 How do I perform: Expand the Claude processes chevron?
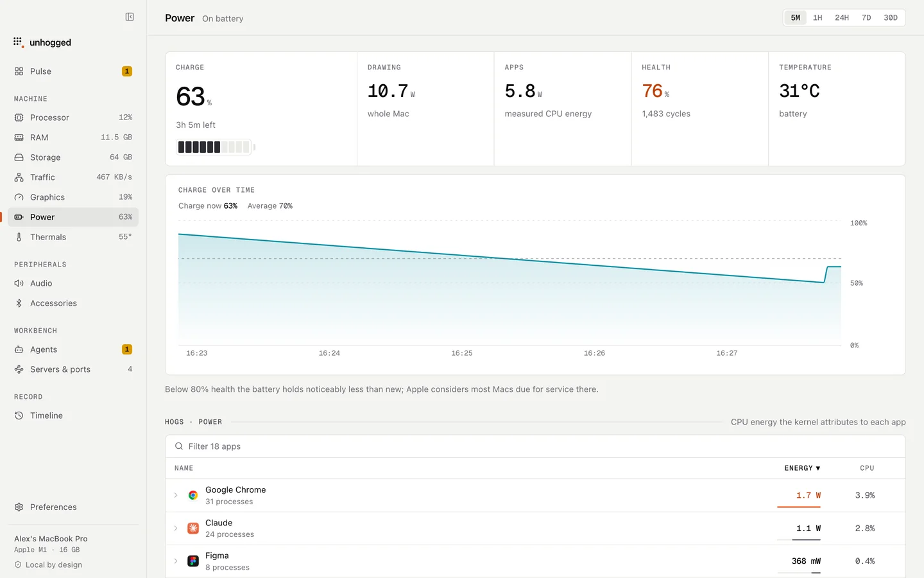176,528
